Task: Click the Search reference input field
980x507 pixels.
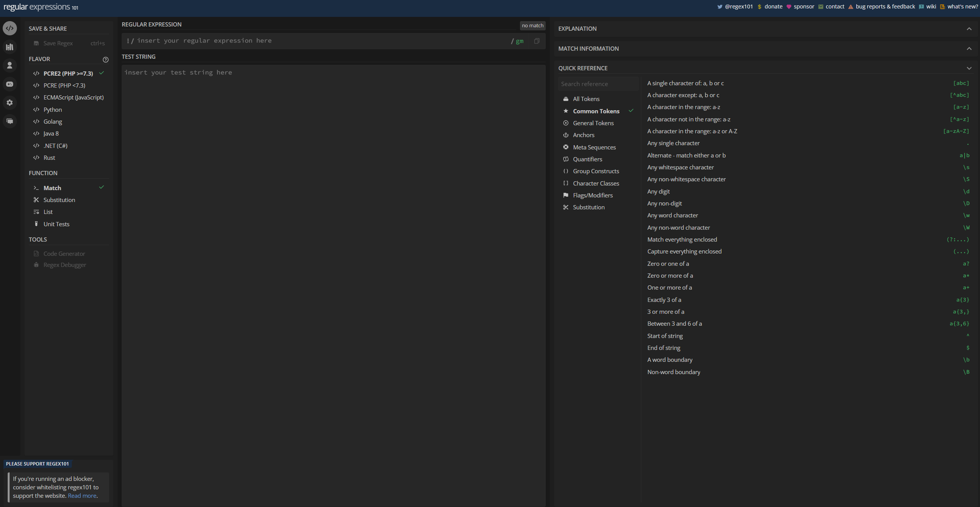Action: point(598,84)
